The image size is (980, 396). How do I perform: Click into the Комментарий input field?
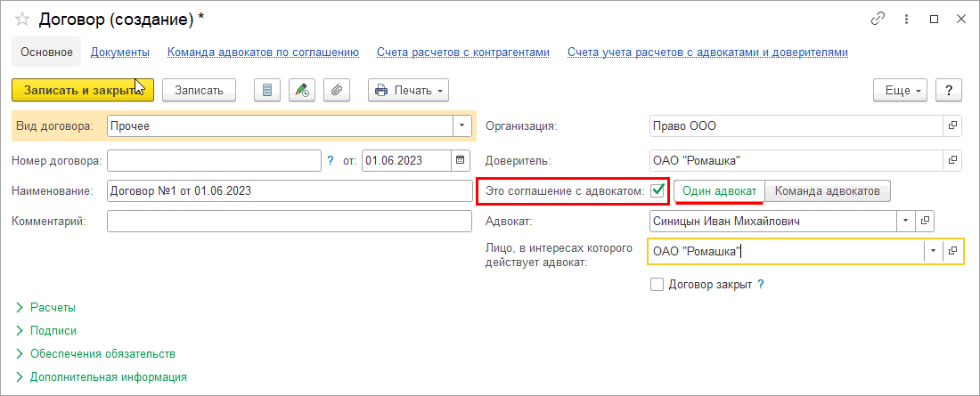[x=289, y=221]
